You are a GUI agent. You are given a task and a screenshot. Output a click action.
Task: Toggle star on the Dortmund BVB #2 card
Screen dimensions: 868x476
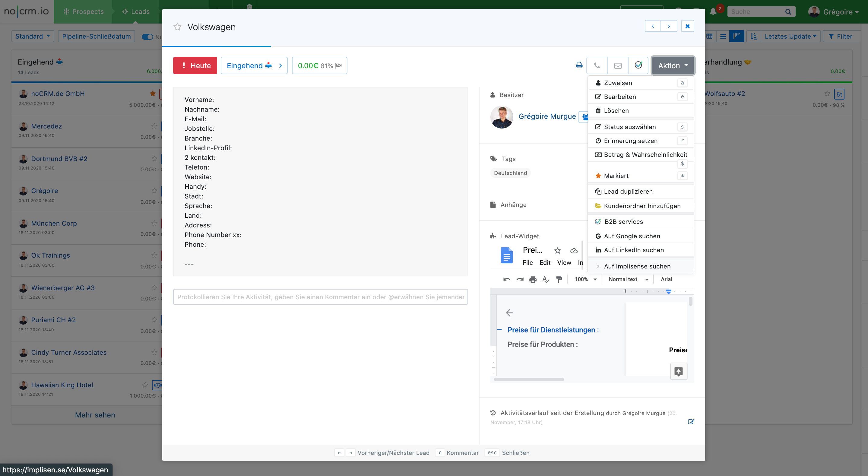154,158
